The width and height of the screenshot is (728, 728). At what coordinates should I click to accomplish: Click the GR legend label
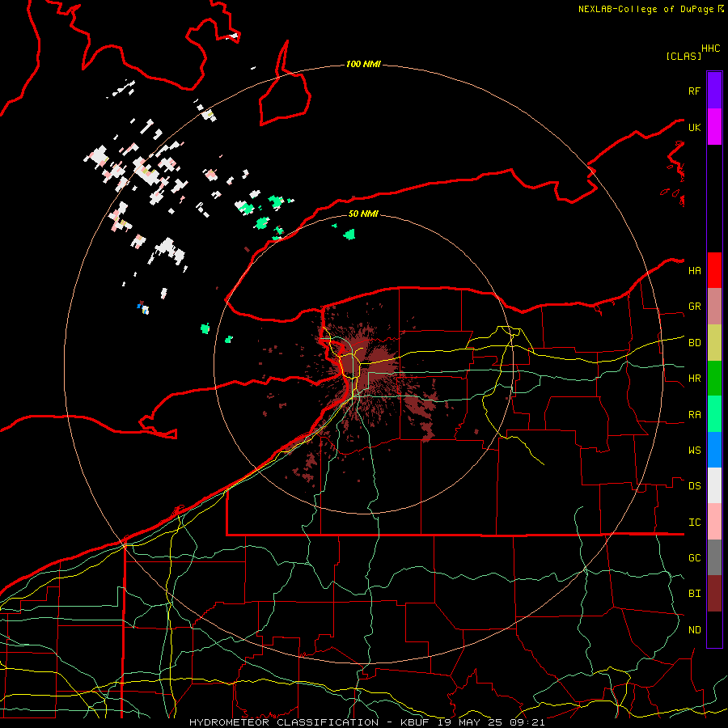tap(694, 307)
